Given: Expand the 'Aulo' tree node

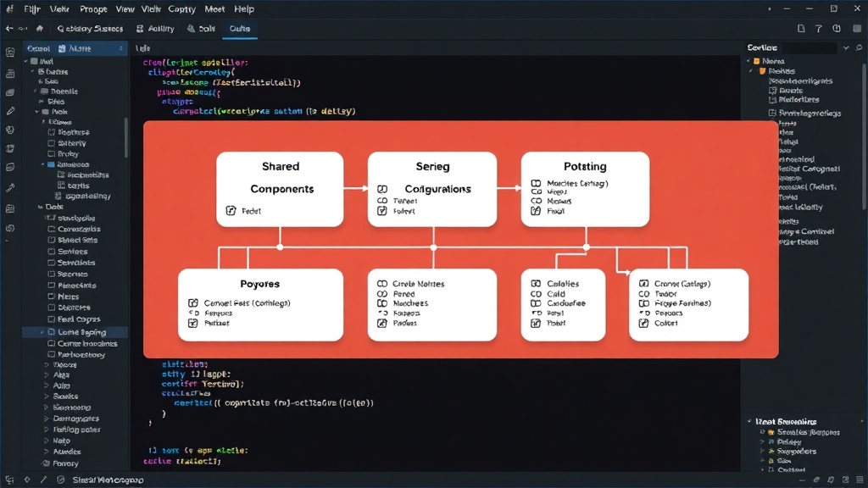Looking at the screenshot, I should point(47,385).
